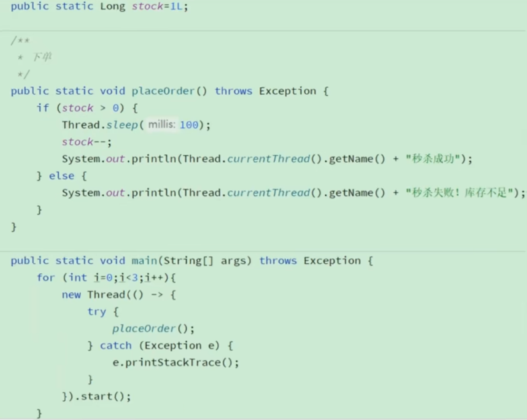The image size is (527, 420).
Task: Click the 'i<3' loop condition
Action: (128, 278)
